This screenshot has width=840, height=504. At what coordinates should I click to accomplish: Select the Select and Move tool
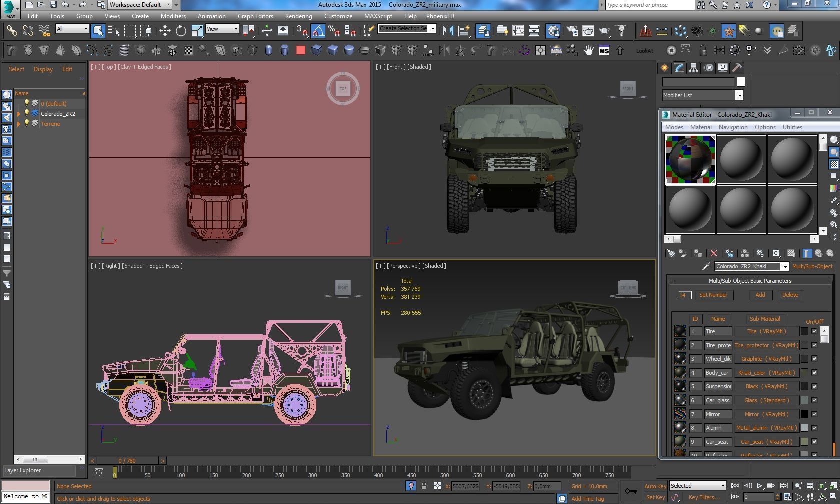click(165, 31)
